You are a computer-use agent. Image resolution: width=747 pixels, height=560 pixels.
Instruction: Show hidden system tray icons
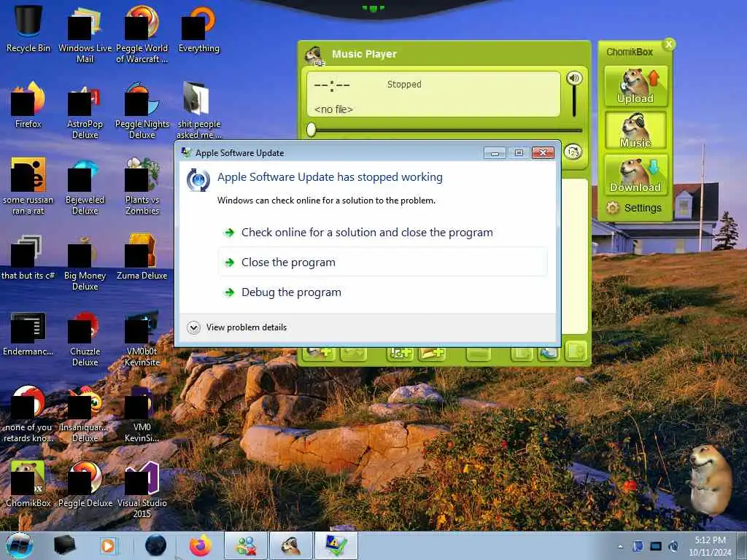[620, 546]
